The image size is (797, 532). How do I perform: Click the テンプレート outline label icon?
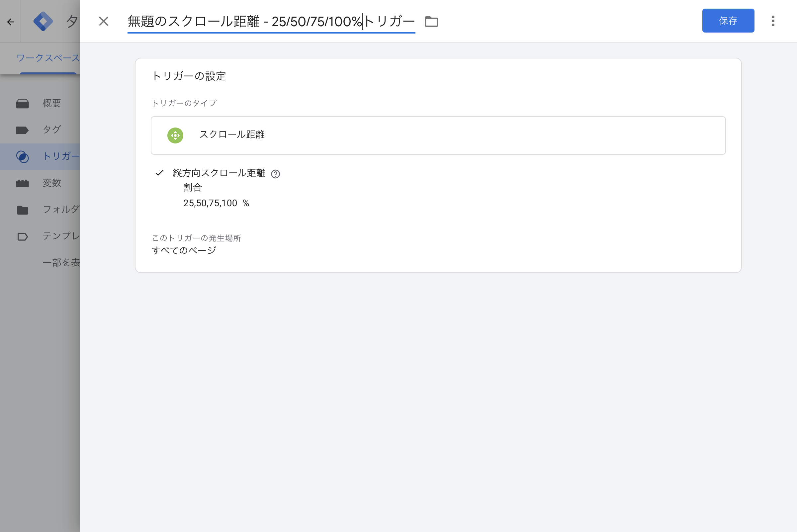[x=22, y=236]
